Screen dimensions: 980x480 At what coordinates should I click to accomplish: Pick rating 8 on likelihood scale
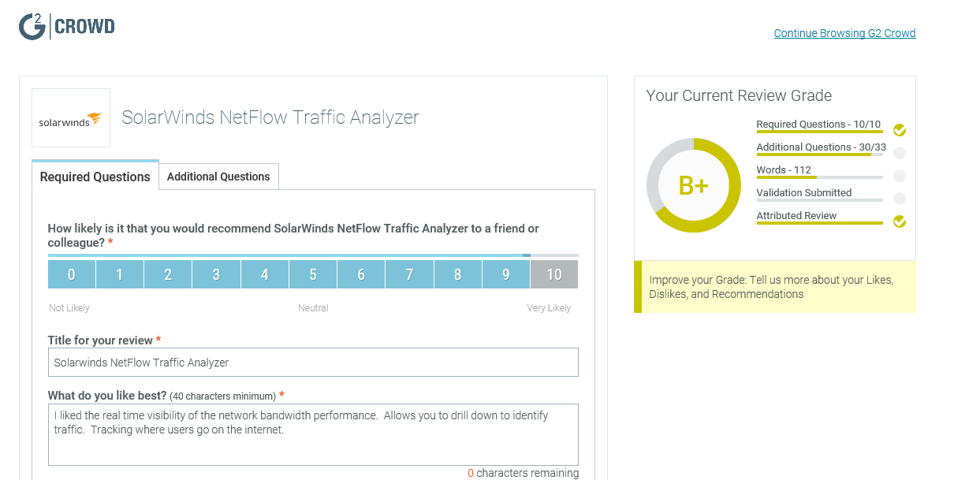point(457,274)
